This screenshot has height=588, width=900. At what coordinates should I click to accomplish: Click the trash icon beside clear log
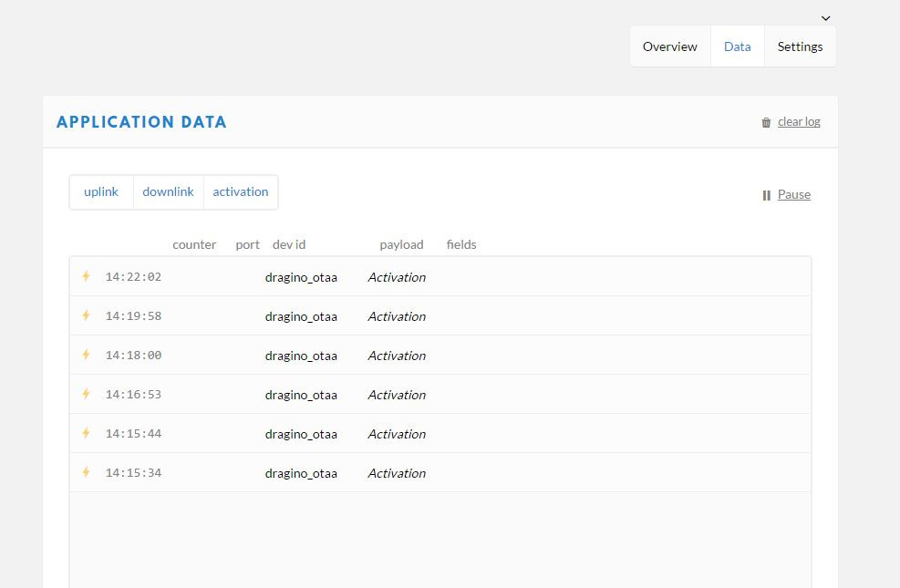click(x=766, y=122)
